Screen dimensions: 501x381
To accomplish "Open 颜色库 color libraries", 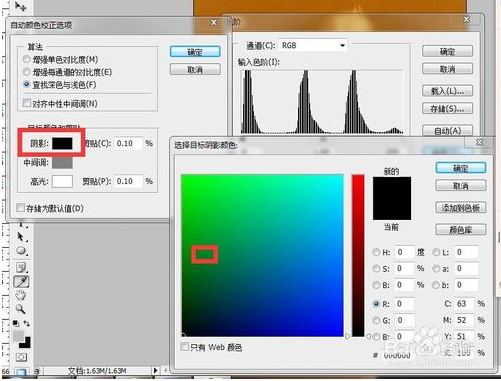I will coord(461,230).
